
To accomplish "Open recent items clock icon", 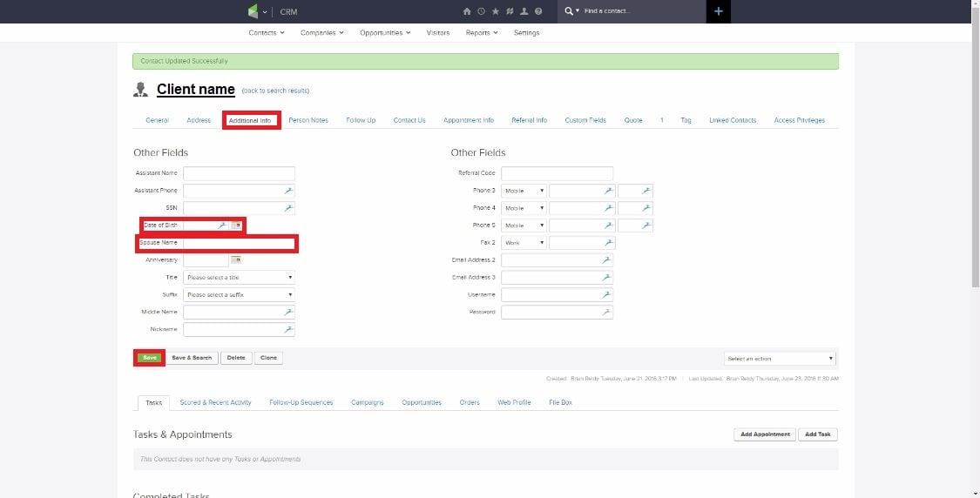I will click(x=482, y=11).
